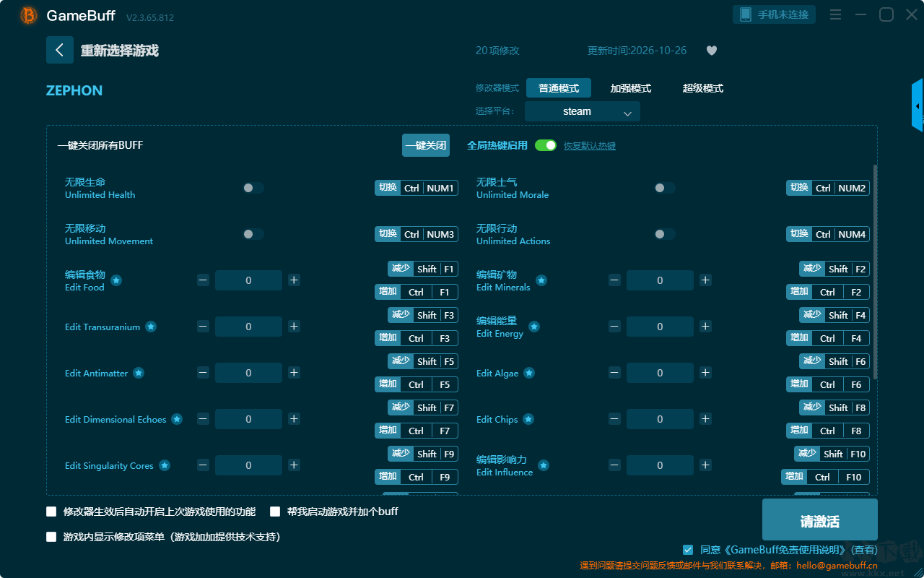
Task: Toggle Unlimited Health on
Action: pos(253,188)
